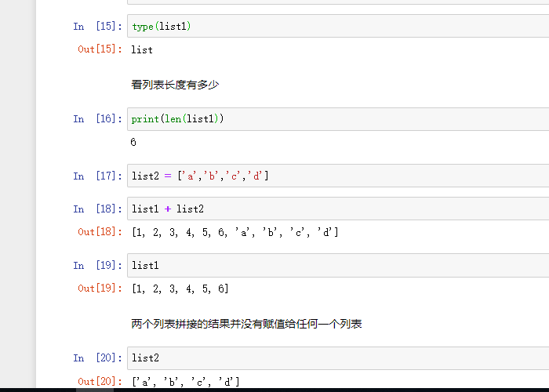Click the markdown text 两个列表拼接的结果并没有赋值给任何一个列表
The image size is (549, 392).
pyautogui.click(x=246, y=324)
